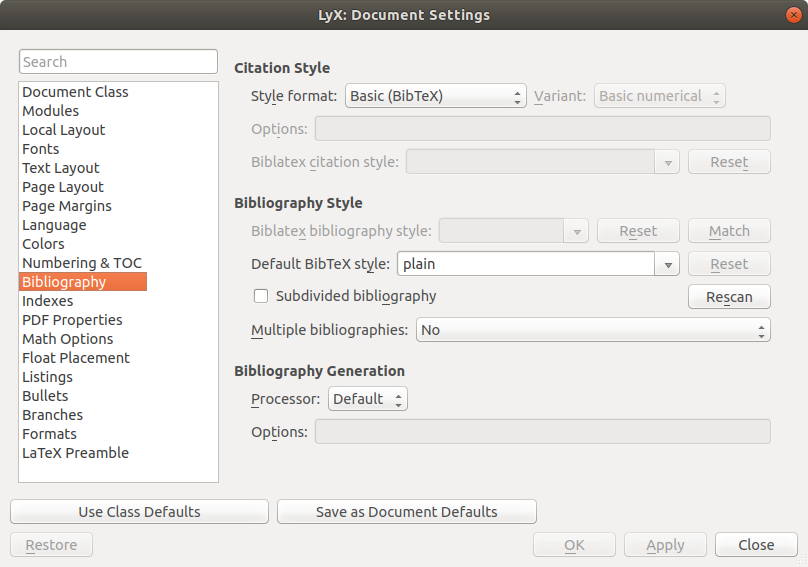Click the Save as Document Defaults button
This screenshot has height=567, width=808.
(x=406, y=512)
